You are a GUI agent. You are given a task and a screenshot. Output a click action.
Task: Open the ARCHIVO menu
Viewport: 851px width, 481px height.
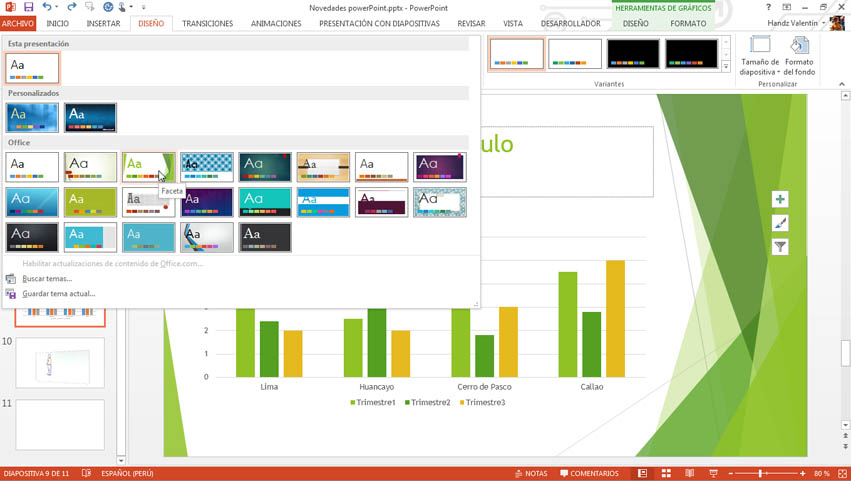pos(18,24)
